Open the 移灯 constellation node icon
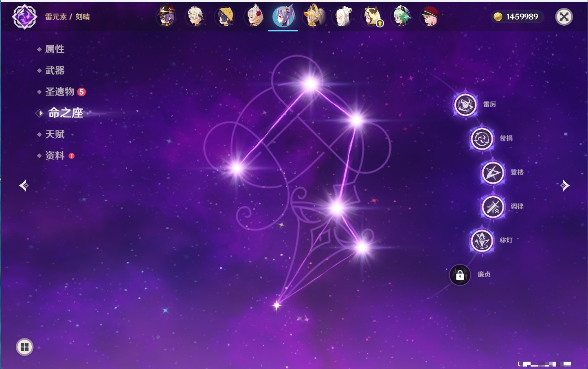Screen dimensions: 588x369 (482, 241)
